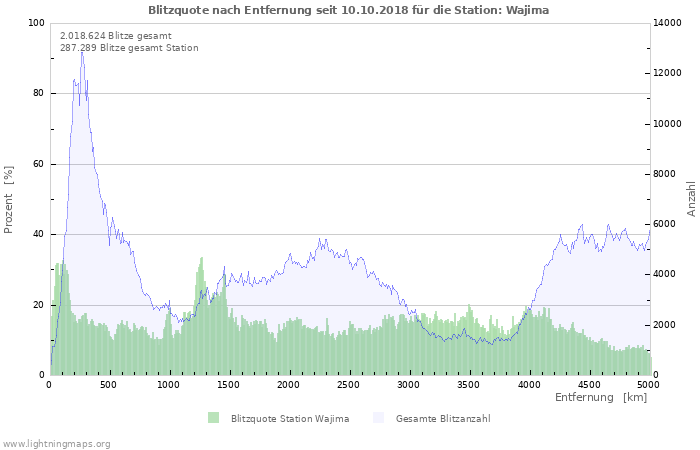Viewport: 700px width, 450px height.
Task: Click the 100 tick on percent axis
Action: pos(36,23)
